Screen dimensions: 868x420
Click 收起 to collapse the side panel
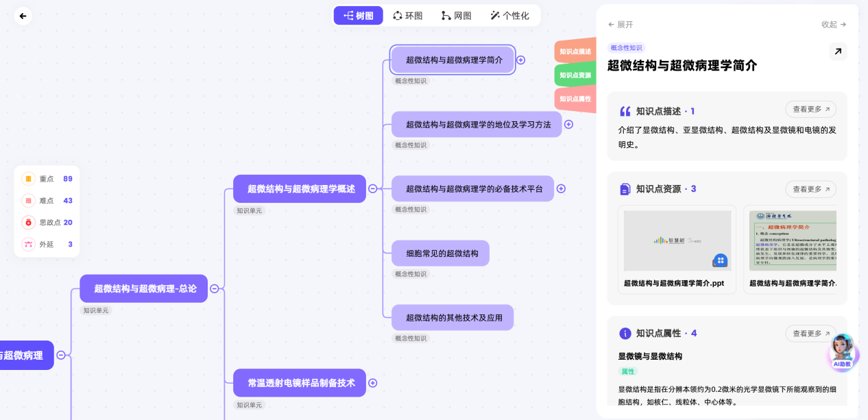pyautogui.click(x=833, y=25)
